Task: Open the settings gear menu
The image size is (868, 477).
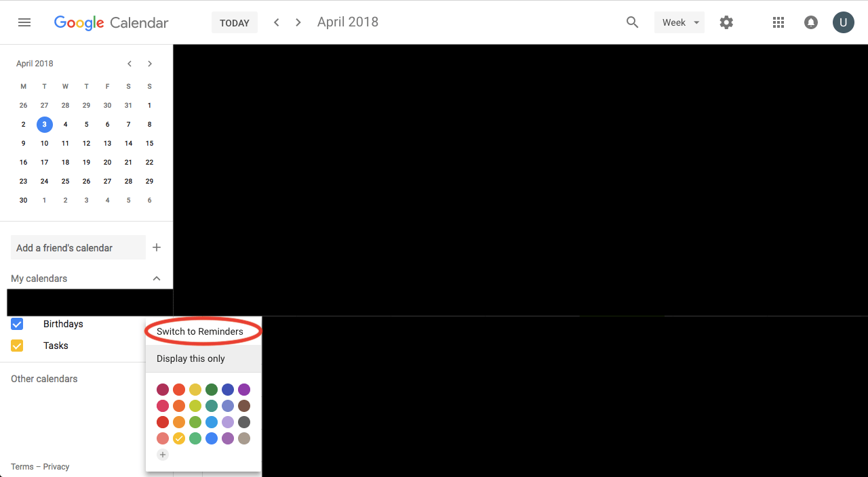Action: click(726, 22)
